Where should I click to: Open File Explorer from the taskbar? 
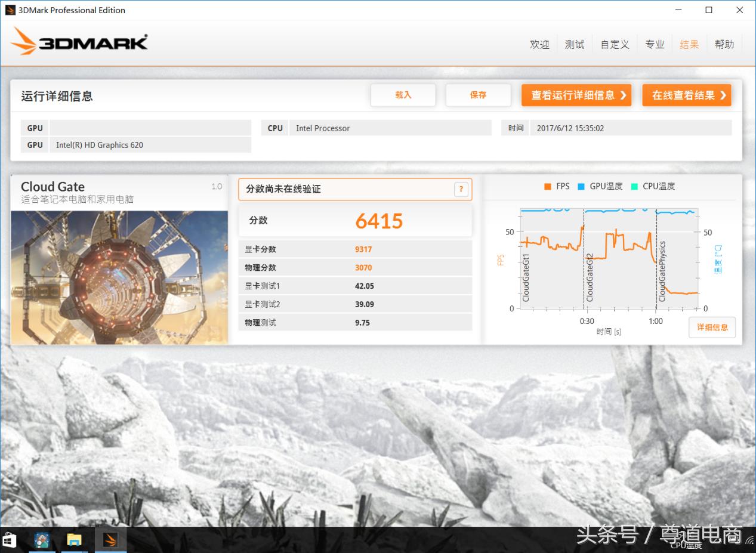click(74, 540)
